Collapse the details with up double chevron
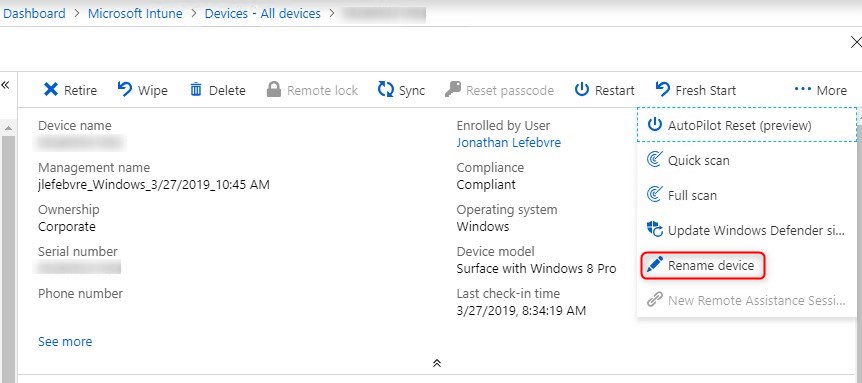862x383 pixels. [x=437, y=363]
